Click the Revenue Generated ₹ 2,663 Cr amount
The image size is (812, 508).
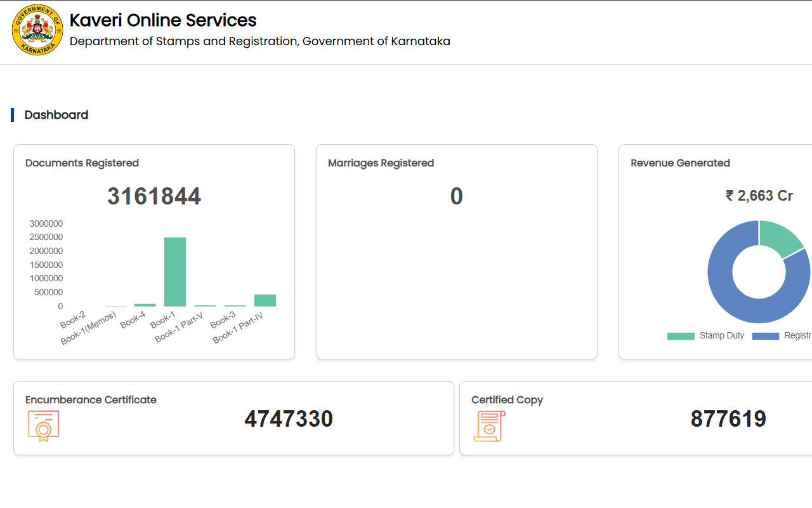[759, 196]
